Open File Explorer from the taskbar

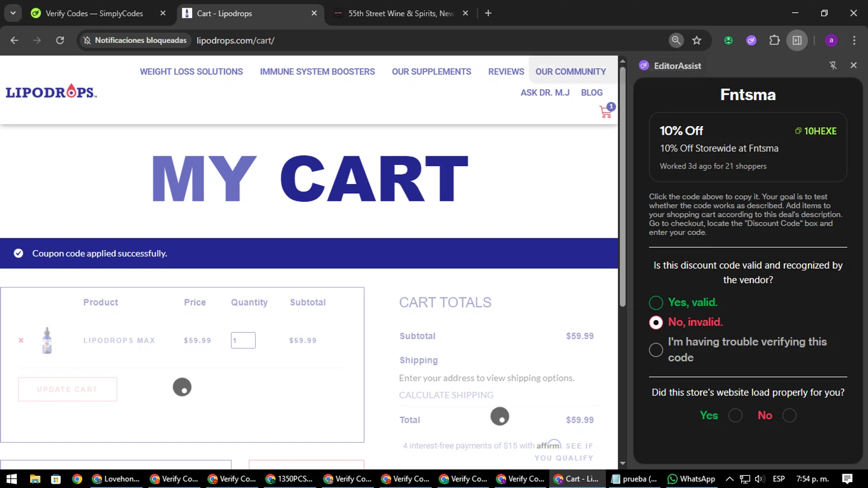(x=35, y=479)
